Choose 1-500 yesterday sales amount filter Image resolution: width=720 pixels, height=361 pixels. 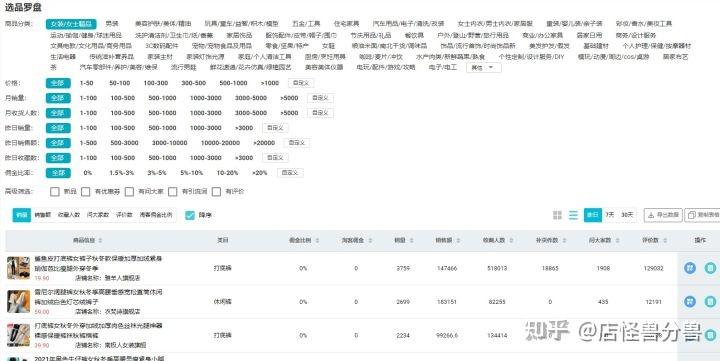[88, 143]
